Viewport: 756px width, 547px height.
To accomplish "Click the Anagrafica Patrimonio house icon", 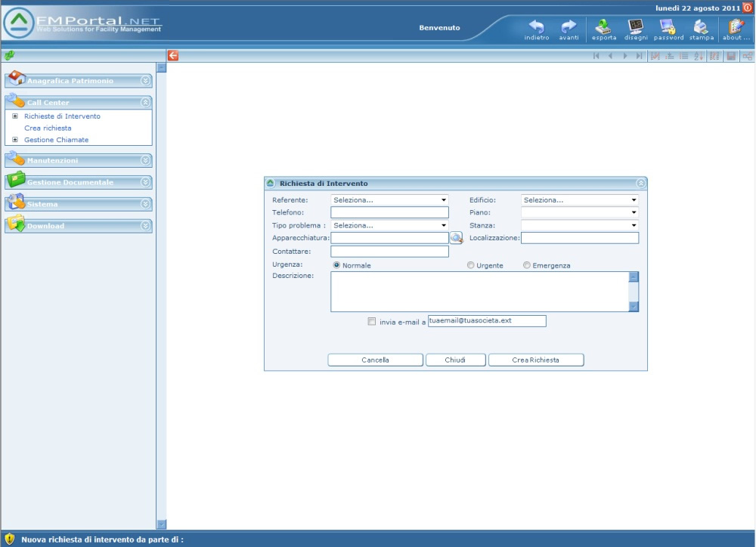I will click(x=17, y=77).
